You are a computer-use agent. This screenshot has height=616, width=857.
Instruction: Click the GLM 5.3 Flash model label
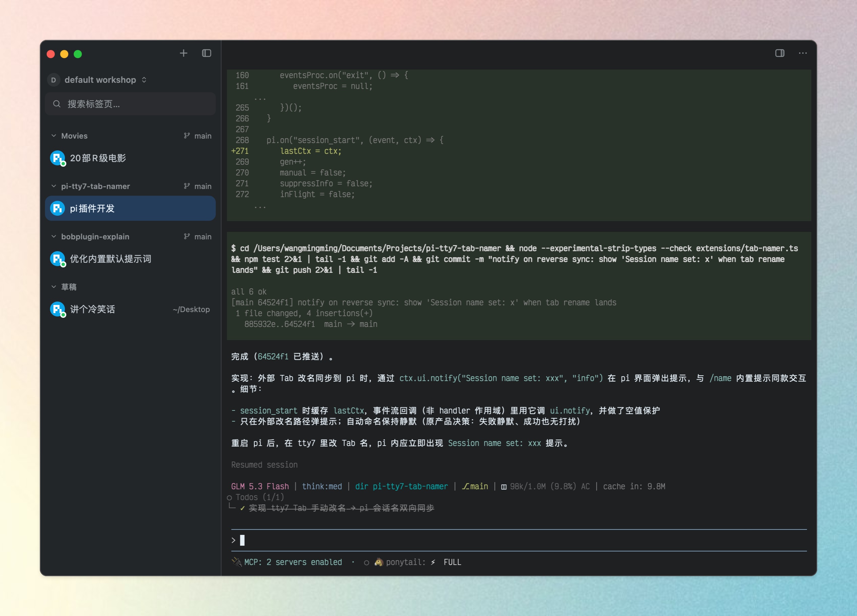click(x=260, y=487)
